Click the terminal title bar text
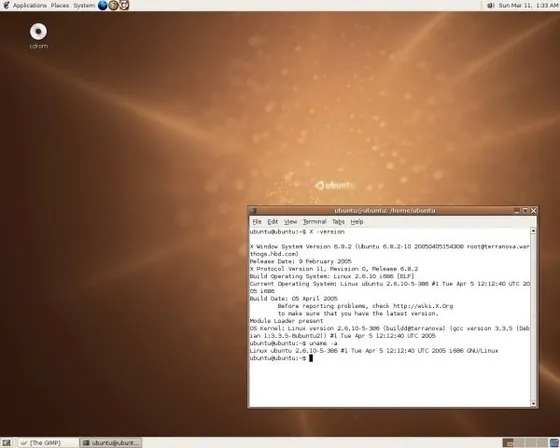The height and width of the screenshot is (448, 560). [385, 211]
